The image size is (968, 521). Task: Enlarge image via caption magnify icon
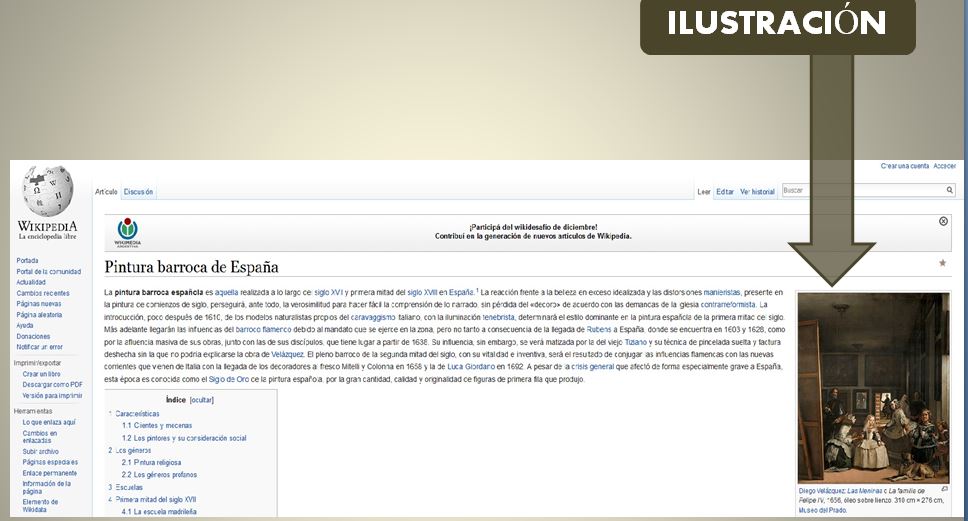click(x=945, y=489)
